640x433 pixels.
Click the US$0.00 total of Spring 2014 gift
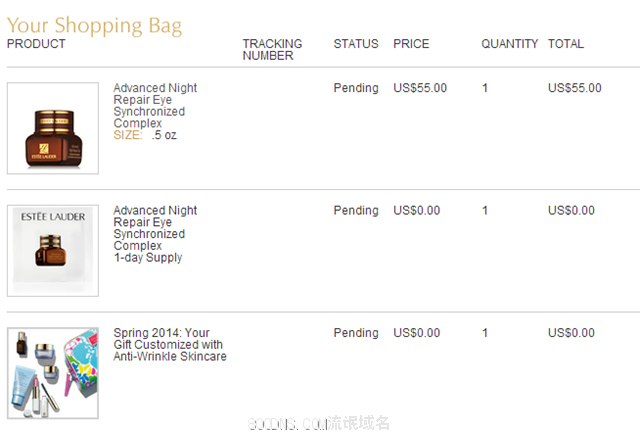(x=571, y=333)
